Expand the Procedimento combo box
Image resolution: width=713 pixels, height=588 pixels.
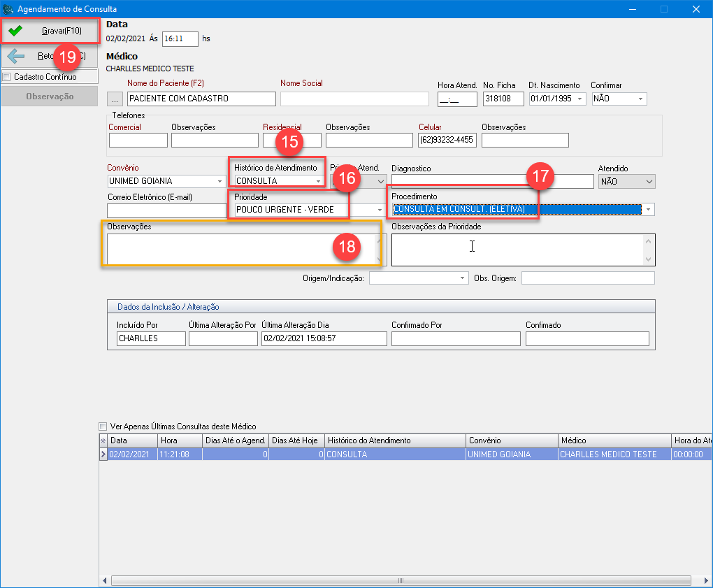(x=649, y=210)
